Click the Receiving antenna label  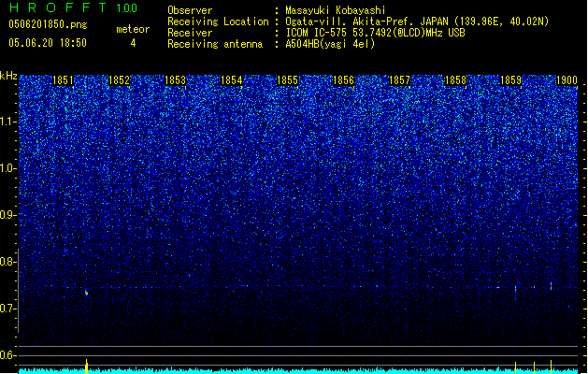tap(215, 44)
